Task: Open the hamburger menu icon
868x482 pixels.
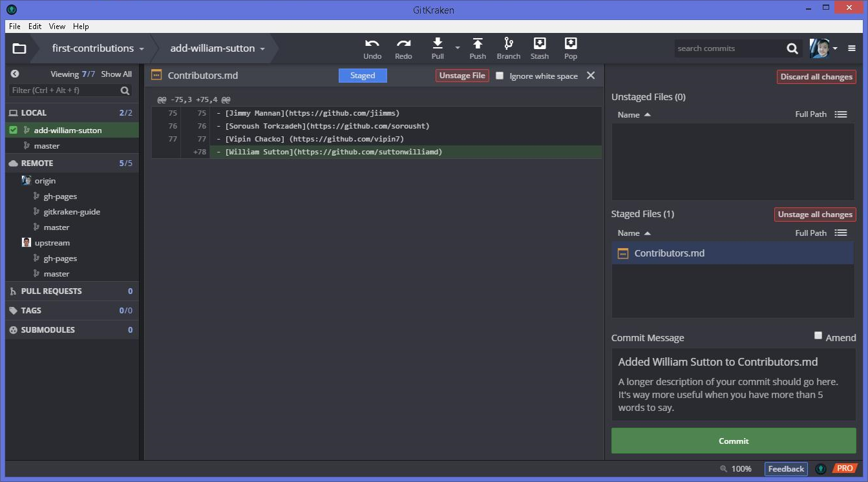Action: point(852,48)
